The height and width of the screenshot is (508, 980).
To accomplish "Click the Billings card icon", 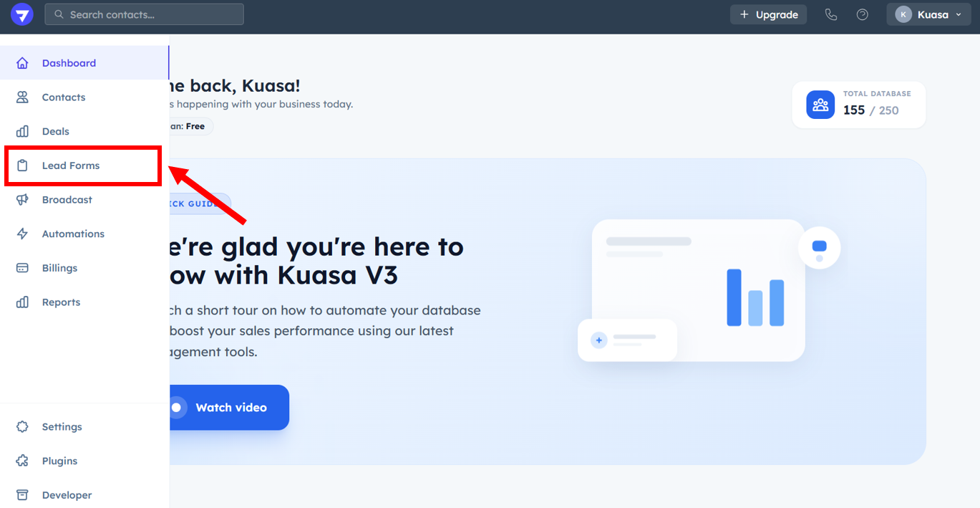I will click(22, 268).
